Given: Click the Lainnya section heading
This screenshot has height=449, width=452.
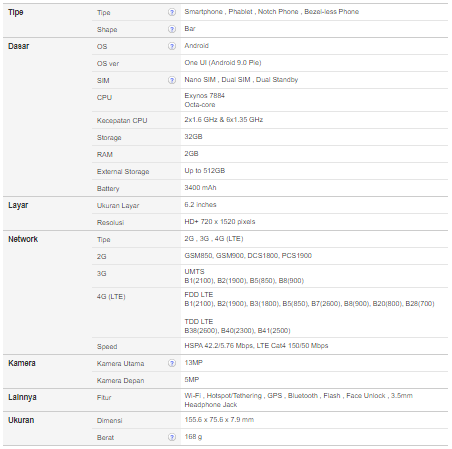Looking at the screenshot, I should pyautogui.click(x=22, y=397).
